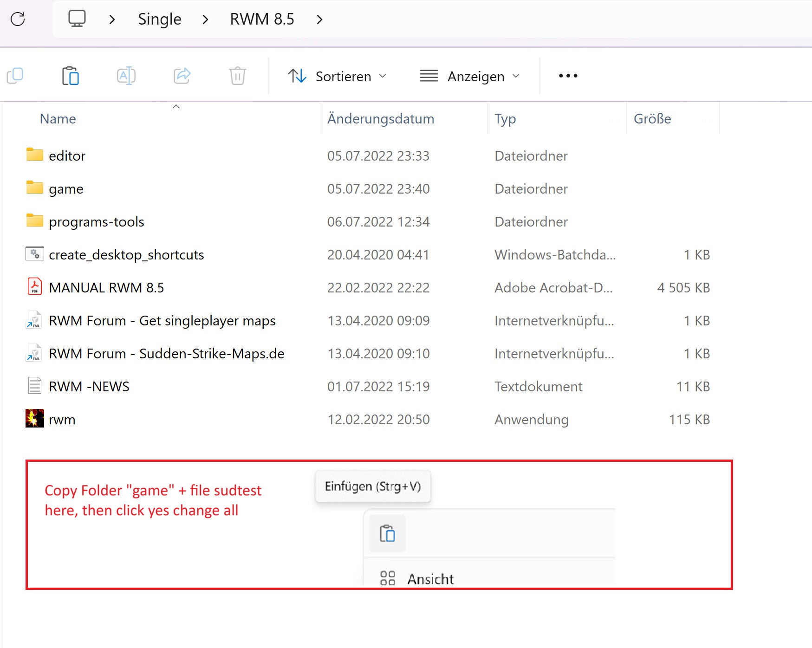Select the MANUAL RWM 8.5 PDF file

click(106, 288)
